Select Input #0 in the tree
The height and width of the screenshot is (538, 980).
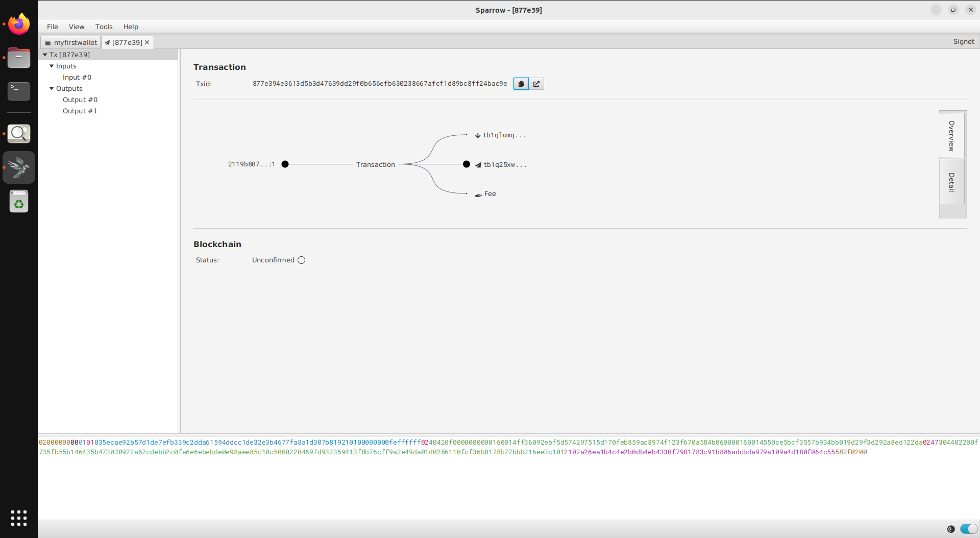point(77,77)
